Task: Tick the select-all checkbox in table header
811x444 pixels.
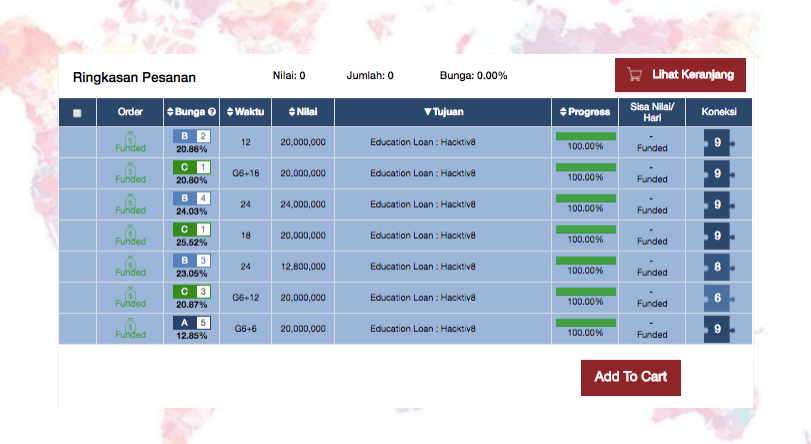Action: (x=78, y=113)
